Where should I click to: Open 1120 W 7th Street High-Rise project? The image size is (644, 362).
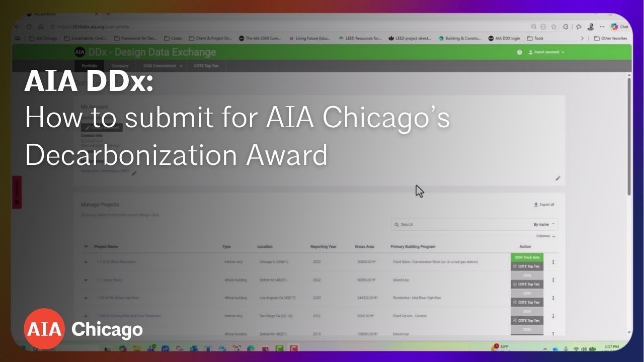tap(118, 298)
